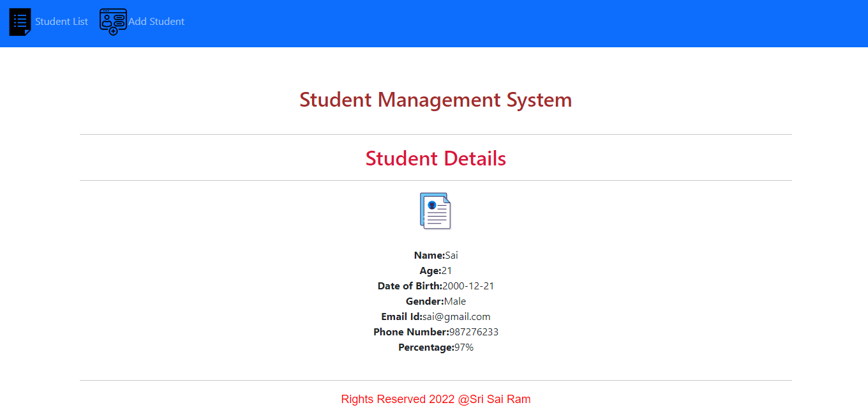
Task: Click the Gender value Male
Action: (457, 301)
